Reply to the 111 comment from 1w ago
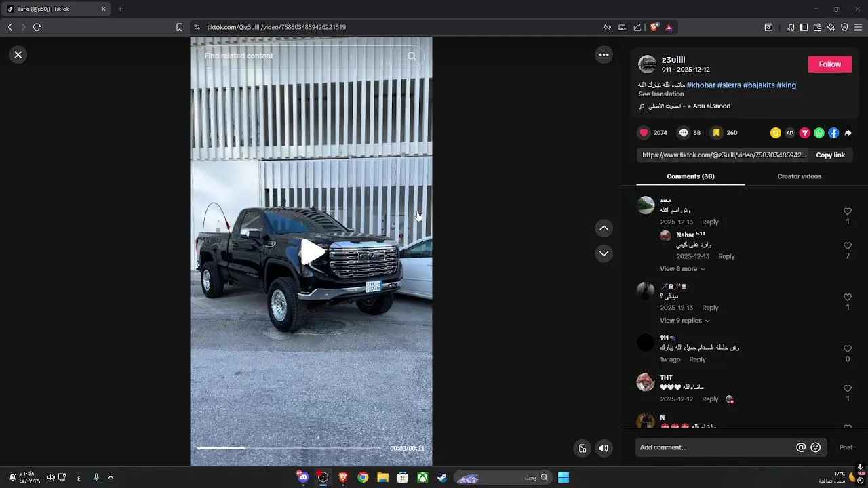The image size is (868, 488). click(697, 359)
